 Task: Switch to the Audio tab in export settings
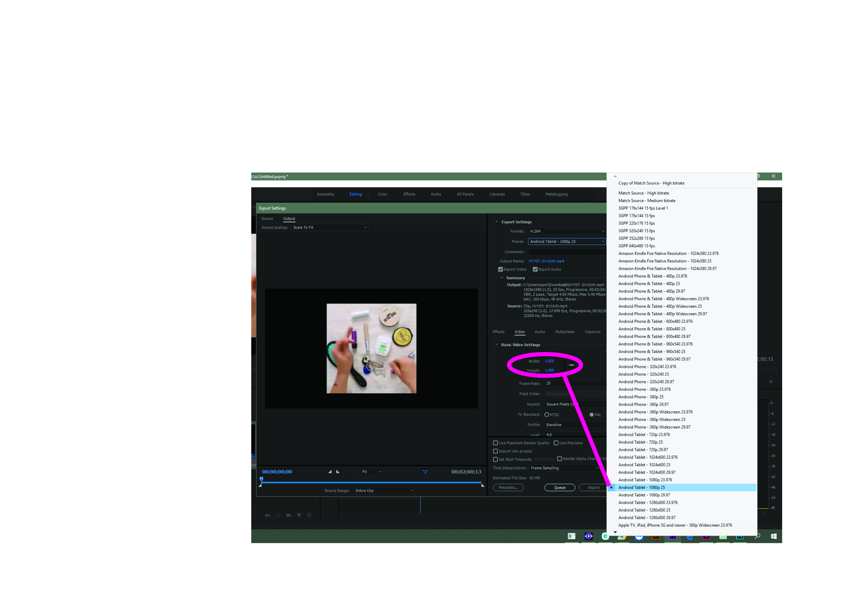(539, 332)
